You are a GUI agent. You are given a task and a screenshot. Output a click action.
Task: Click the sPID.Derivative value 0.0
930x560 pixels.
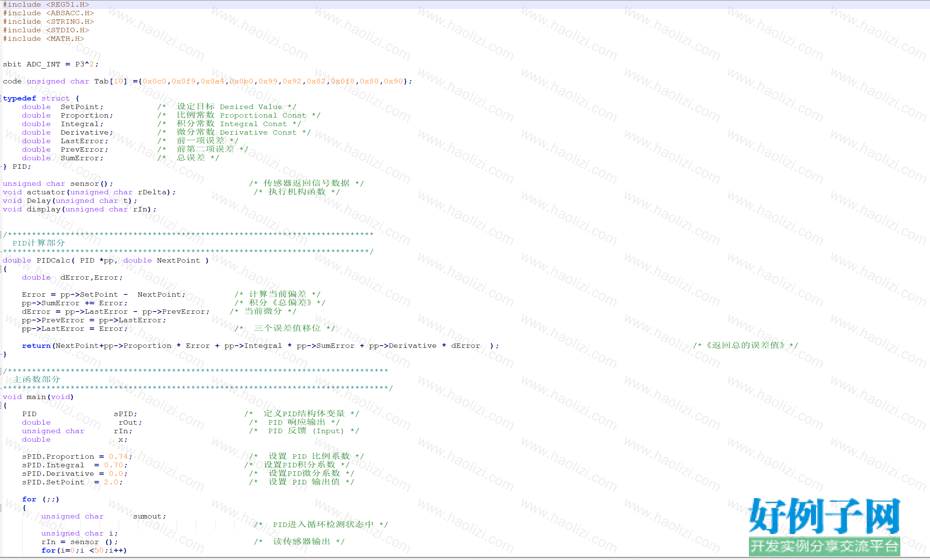(116, 474)
